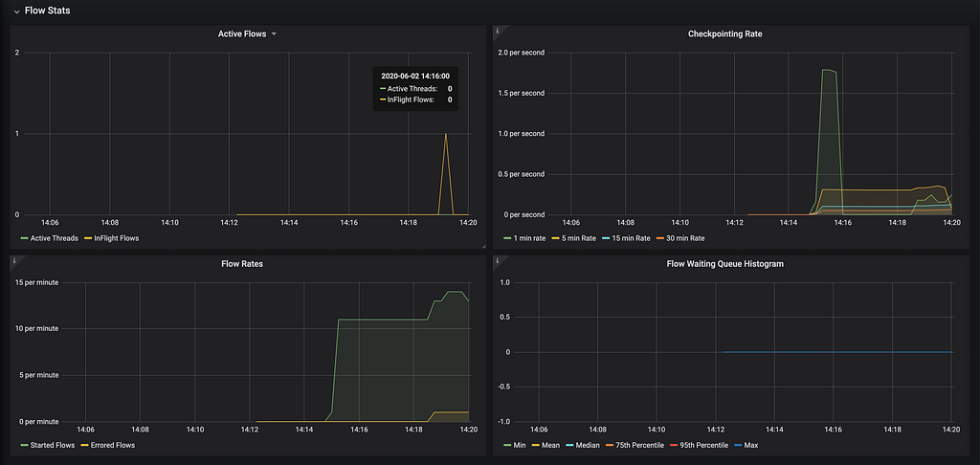Open the Active Flows panel dropdown caret

[273, 34]
